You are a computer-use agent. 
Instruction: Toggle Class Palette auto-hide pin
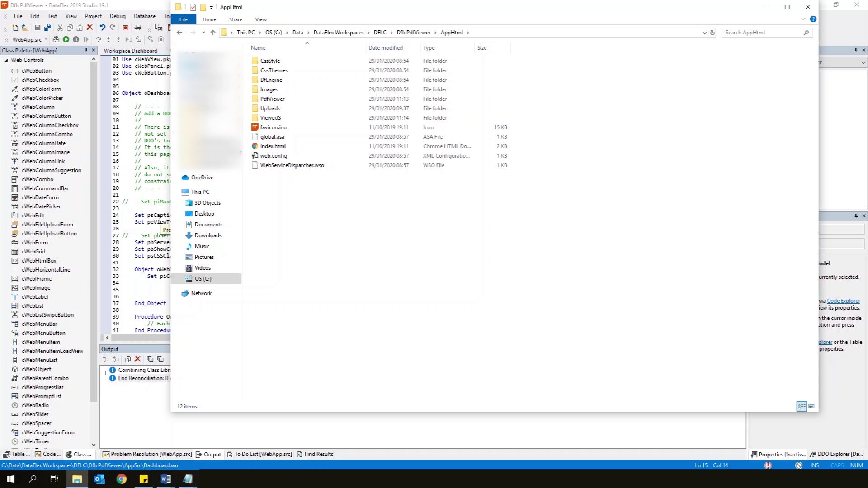[x=85, y=50]
